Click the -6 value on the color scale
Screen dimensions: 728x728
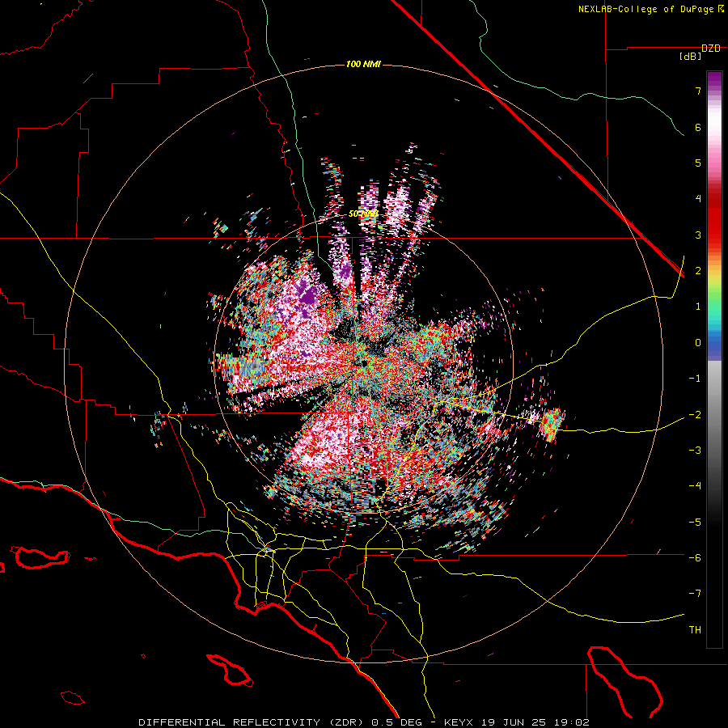695,557
